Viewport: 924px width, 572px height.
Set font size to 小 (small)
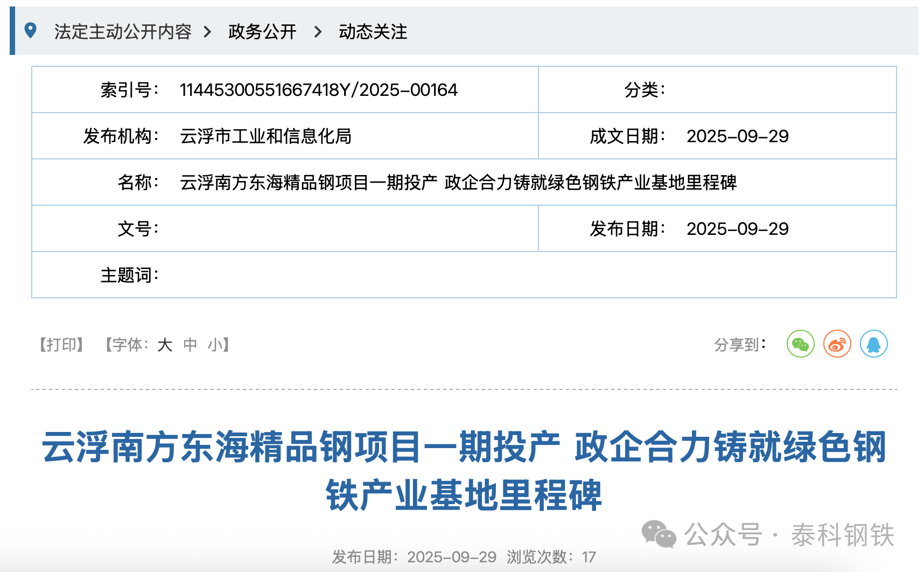tap(215, 345)
